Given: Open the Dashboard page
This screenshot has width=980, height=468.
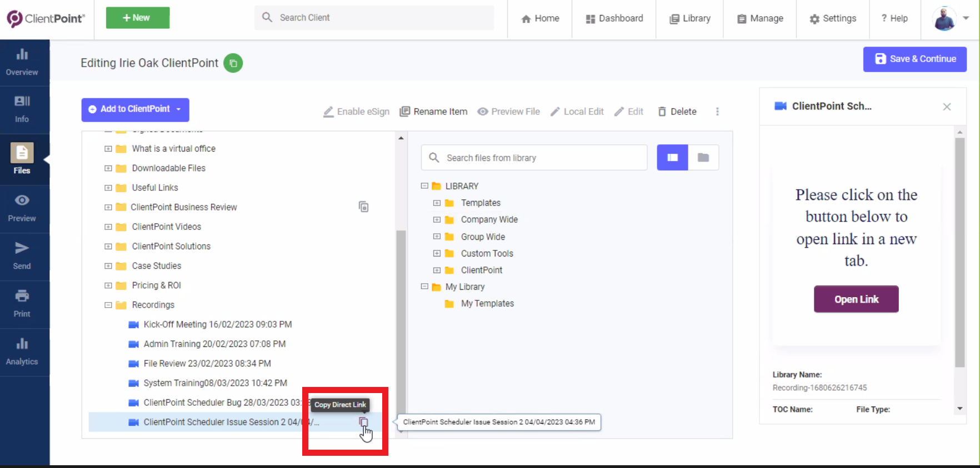Looking at the screenshot, I should (x=614, y=19).
